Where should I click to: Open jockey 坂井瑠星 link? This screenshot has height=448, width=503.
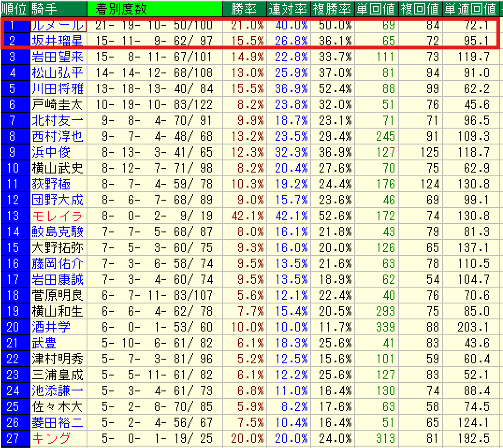pyautogui.click(x=58, y=41)
